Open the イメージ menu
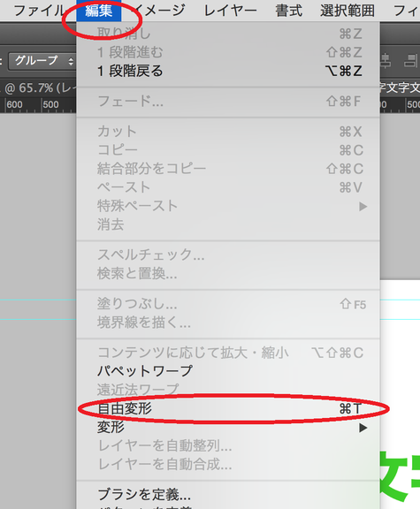 point(159,11)
